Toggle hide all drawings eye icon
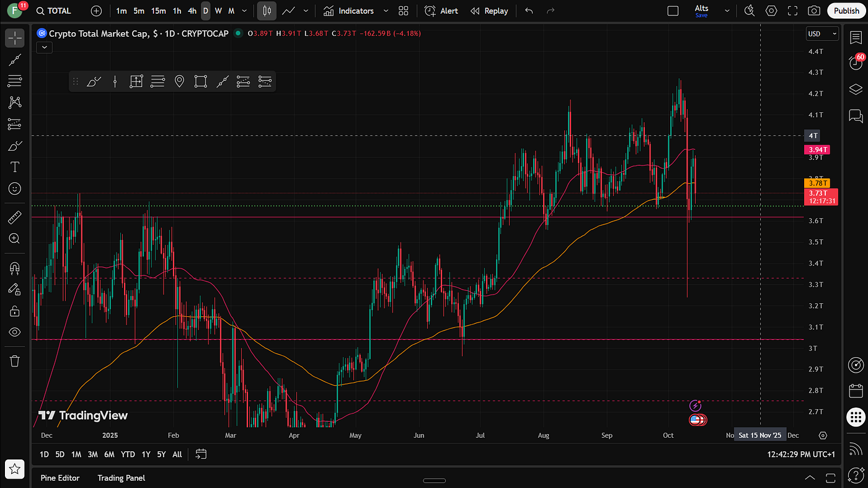The width and height of the screenshot is (868, 488). [x=15, y=332]
